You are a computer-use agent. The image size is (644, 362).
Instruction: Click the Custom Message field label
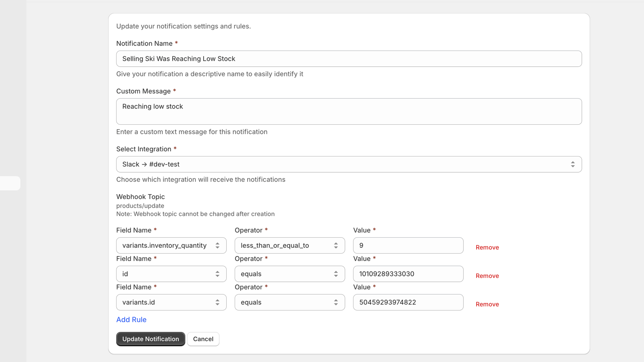tap(143, 91)
